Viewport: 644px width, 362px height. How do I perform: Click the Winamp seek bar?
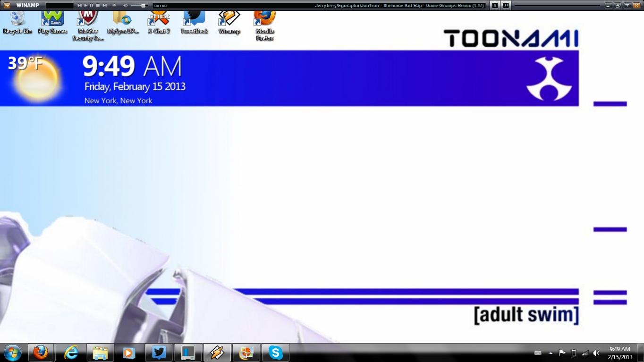click(558, 5)
